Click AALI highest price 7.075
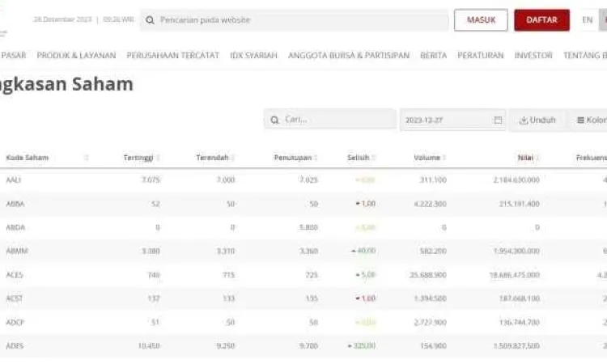 point(151,180)
